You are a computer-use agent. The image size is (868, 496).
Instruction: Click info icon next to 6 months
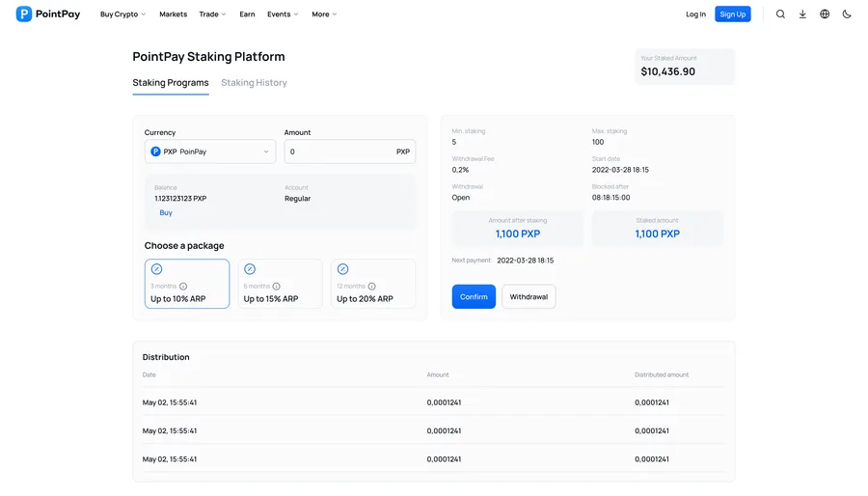[x=276, y=287]
